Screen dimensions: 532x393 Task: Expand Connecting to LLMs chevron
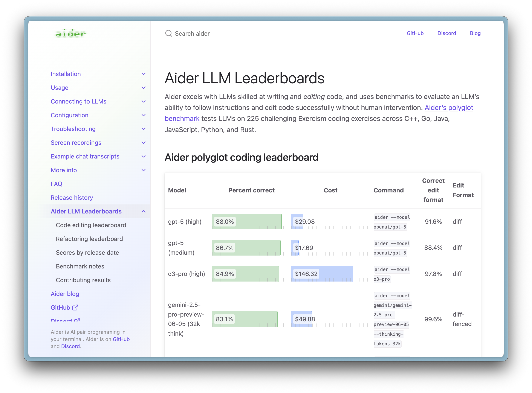tap(143, 102)
